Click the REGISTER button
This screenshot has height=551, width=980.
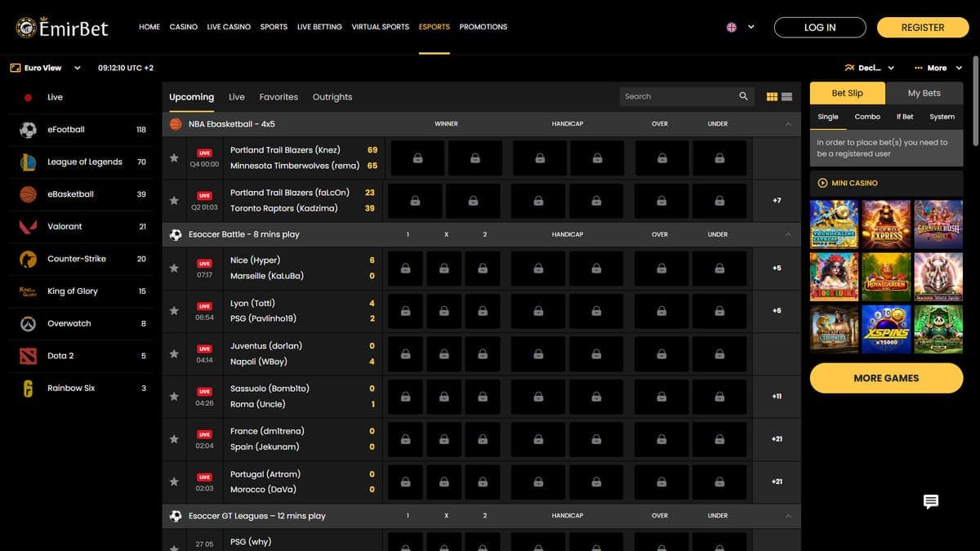(x=923, y=27)
